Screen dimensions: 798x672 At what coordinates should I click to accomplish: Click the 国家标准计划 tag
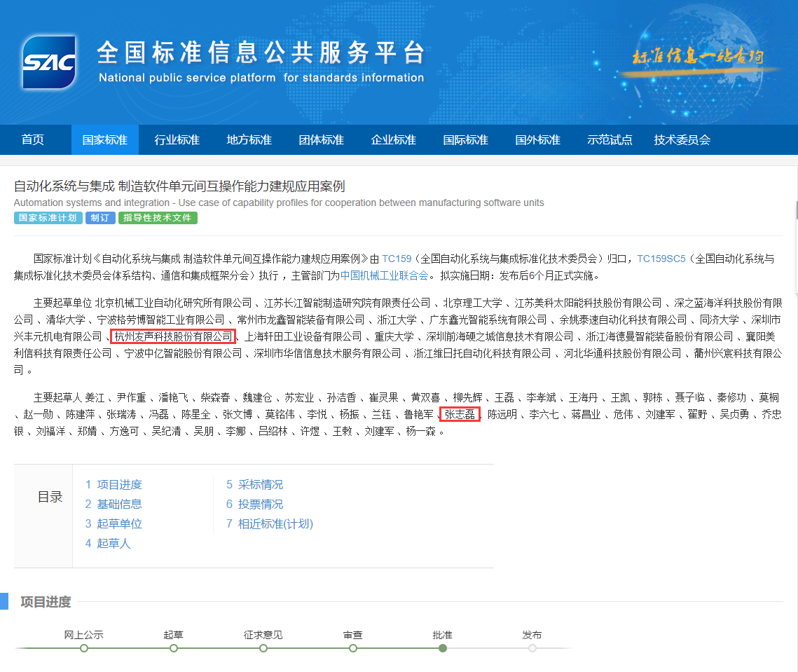point(48,218)
